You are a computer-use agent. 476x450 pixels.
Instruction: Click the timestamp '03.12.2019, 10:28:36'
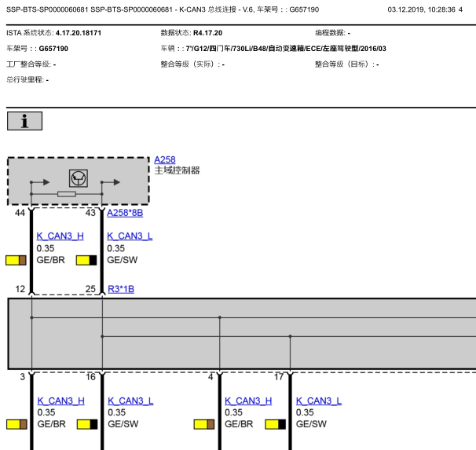tap(421, 9)
